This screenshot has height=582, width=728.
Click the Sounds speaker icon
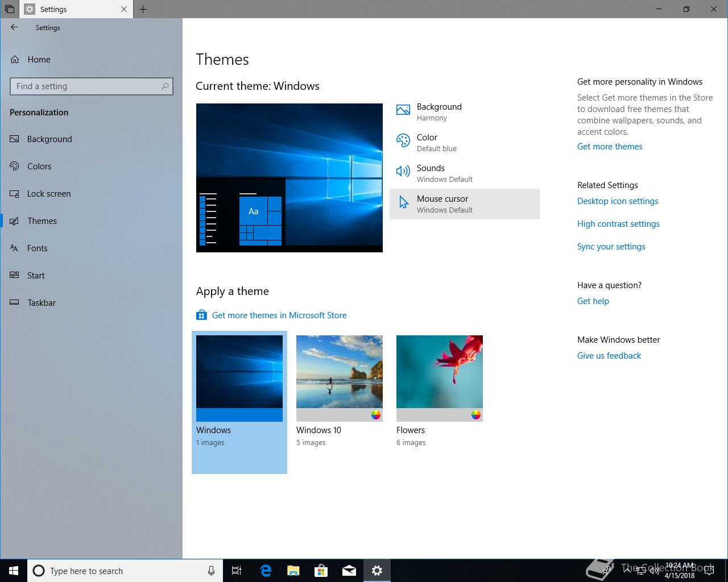(x=403, y=172)
